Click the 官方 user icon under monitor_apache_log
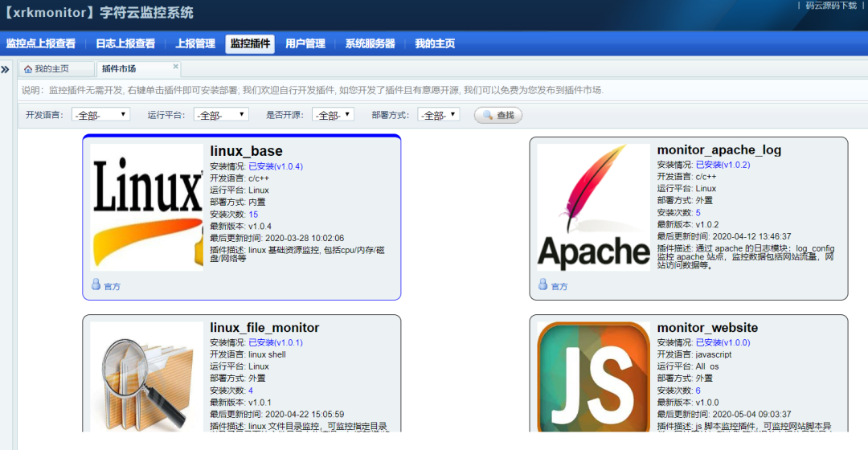The width and height of the screenshot is (868, 450). (543, 284)
